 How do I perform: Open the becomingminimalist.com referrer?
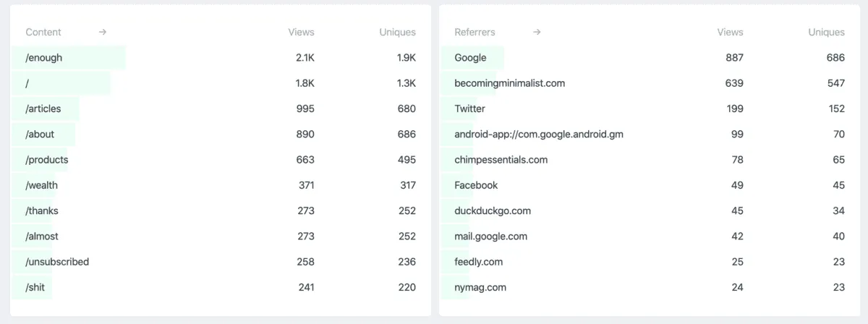tap(509, 83)
